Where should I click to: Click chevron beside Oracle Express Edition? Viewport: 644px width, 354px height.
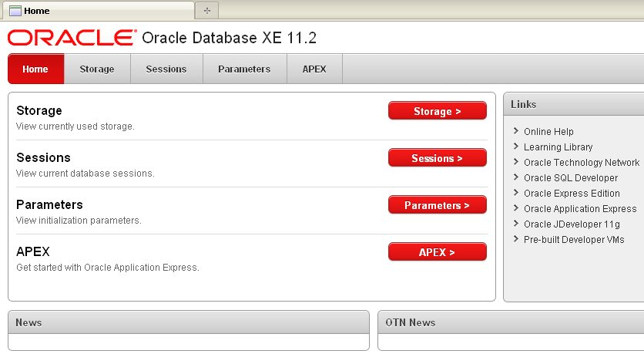[516, 192]
